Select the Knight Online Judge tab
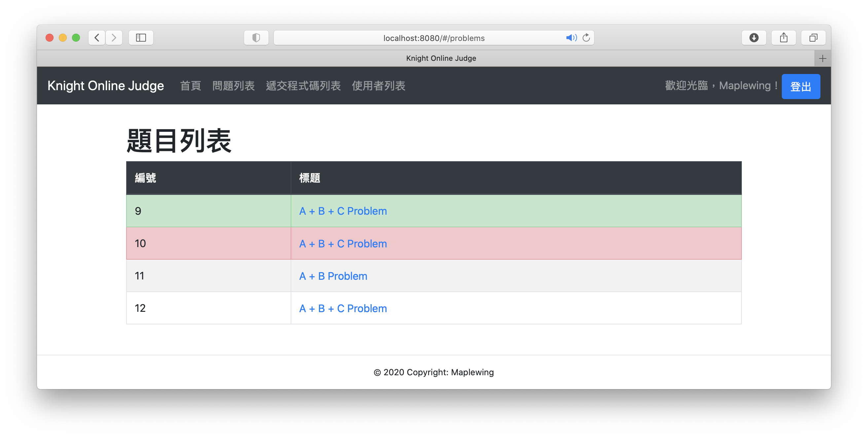868x438 pixels. pos(426,58)
